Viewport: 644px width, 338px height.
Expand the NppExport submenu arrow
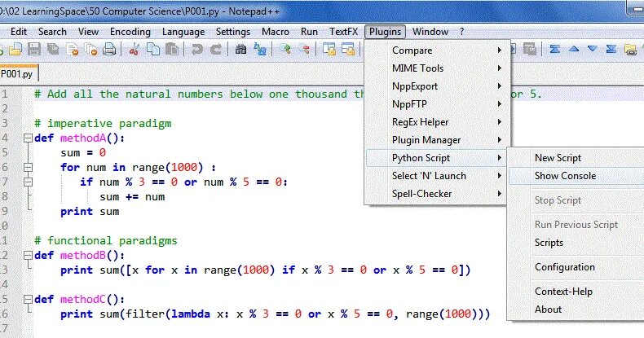click(500, 86)
